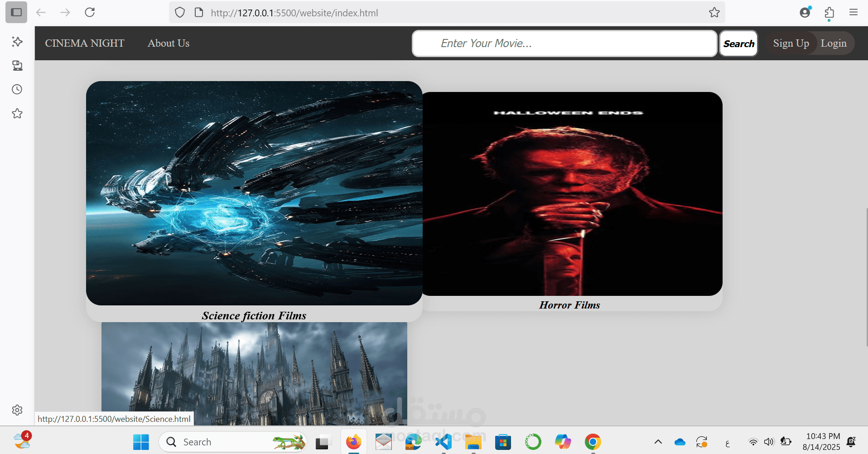Click the Science fiction Films caption
The width and height of the screenshot is (868, 454).
click(254, 315)
